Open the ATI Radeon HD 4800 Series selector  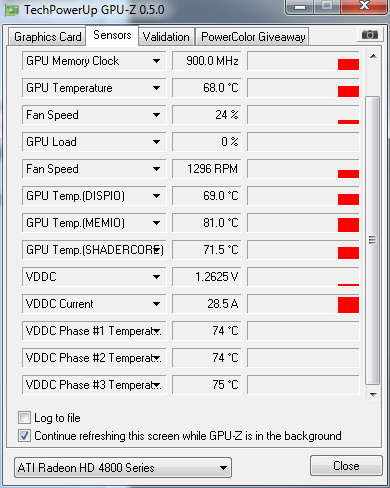(x=123, y=468)
